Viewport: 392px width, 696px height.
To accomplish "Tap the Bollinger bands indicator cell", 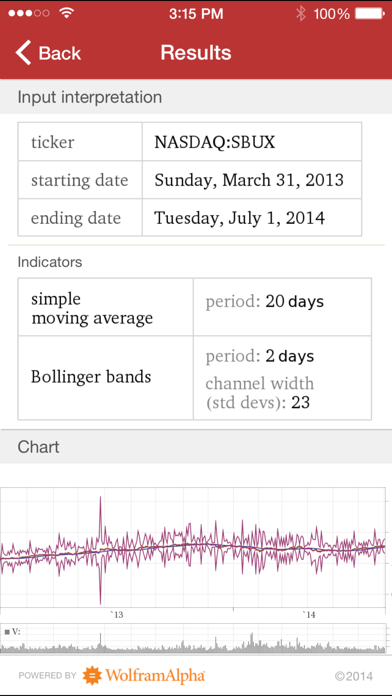I will click(x=106, y=378).
